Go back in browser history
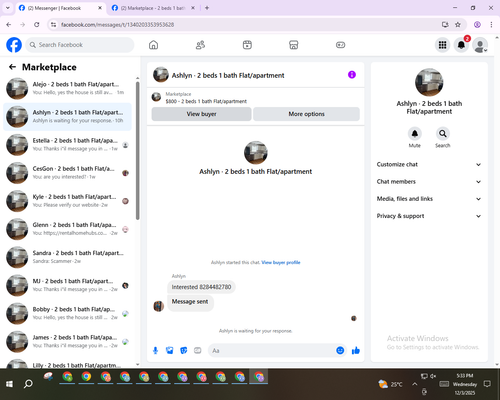The width and height of the screenshot is (500, 400). (9, 25)
